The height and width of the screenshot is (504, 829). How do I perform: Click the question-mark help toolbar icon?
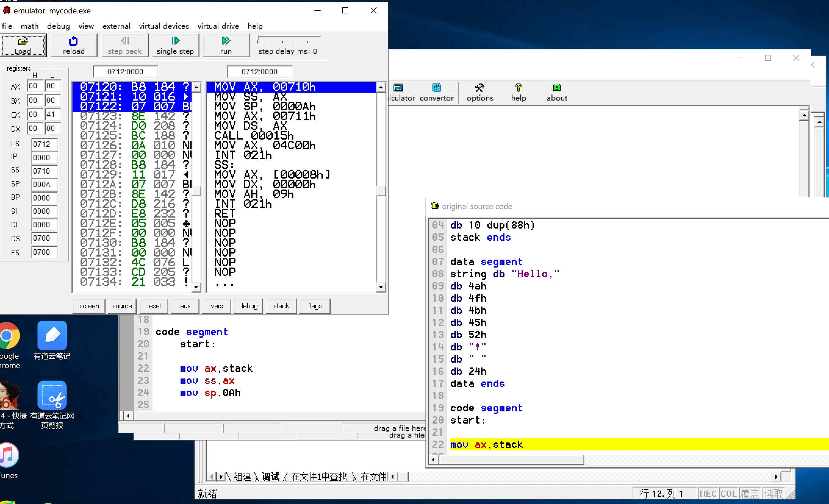pos(518,88)
